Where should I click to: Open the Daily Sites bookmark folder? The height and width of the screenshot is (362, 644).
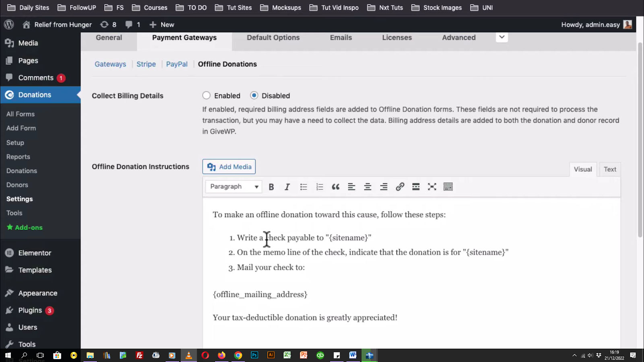28,8
